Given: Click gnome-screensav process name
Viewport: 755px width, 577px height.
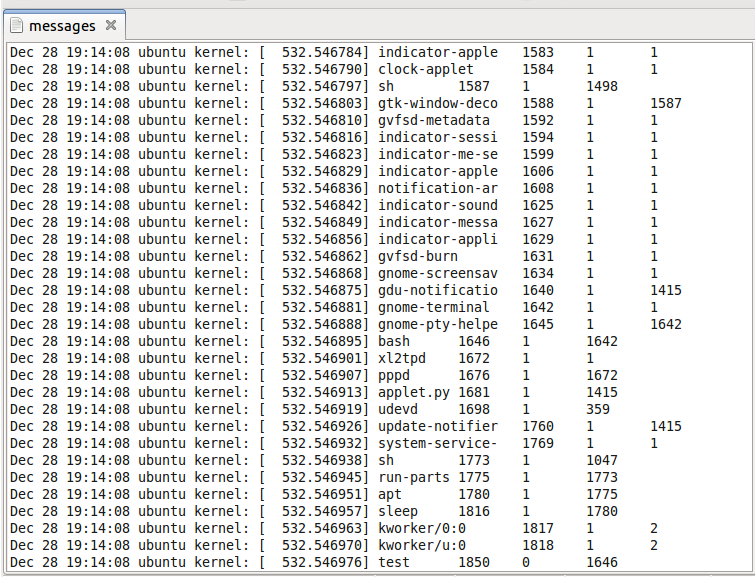Looking at the screenshot, I should tap(438, 274).
